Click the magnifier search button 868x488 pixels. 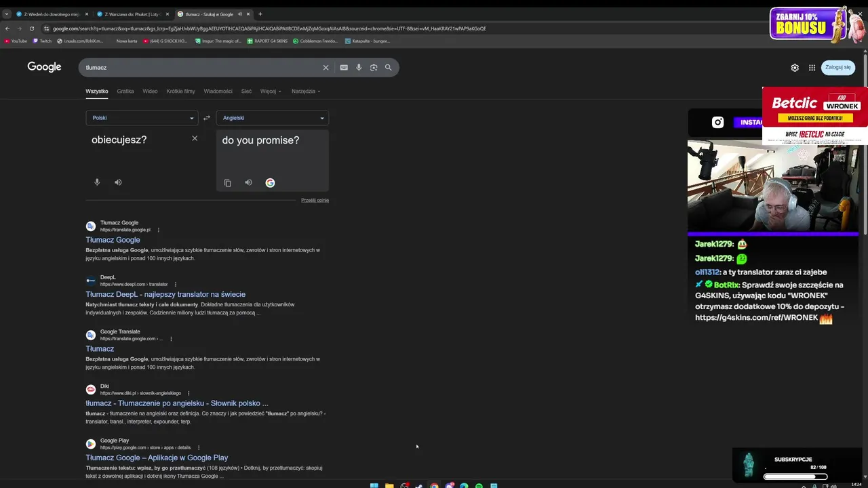click(x=389, y=68)
